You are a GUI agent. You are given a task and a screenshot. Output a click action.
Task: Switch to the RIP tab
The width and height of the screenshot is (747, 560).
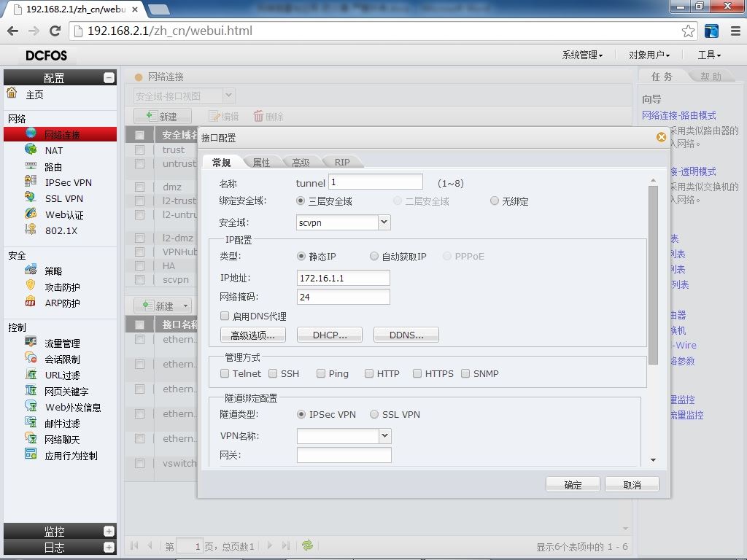[x=342, y=163]
